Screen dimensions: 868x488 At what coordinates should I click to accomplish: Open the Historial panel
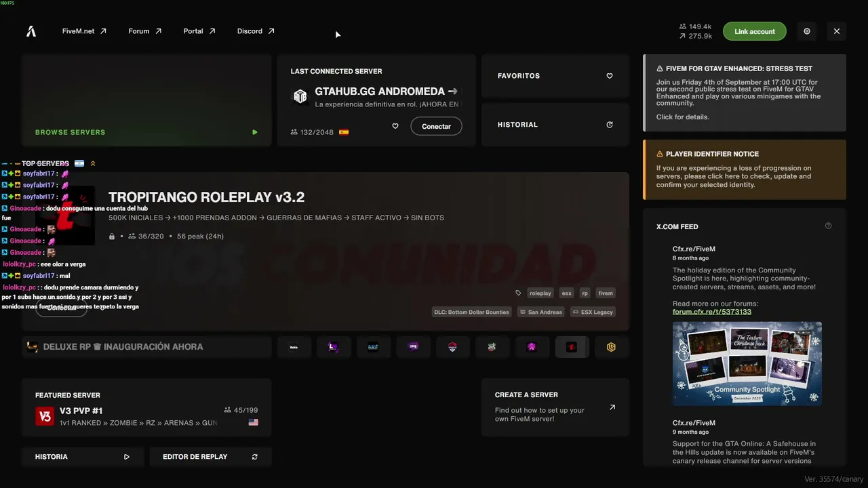(555, 125)
